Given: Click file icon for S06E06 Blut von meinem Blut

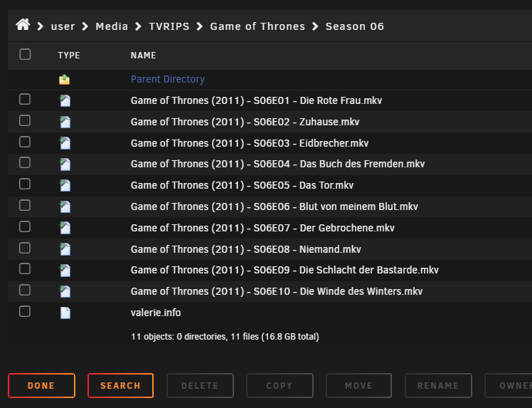Looking at the screenshot, I should (x=65, y=207).
